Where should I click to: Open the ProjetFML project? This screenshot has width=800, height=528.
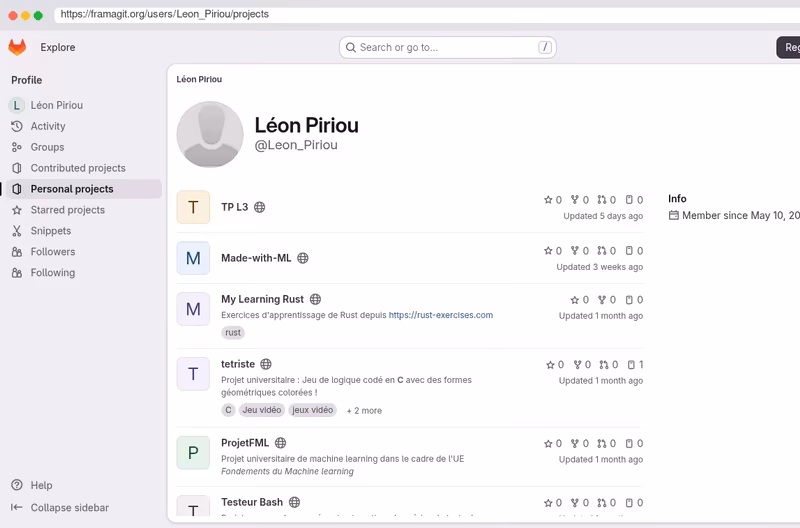[x=245, y=442]
